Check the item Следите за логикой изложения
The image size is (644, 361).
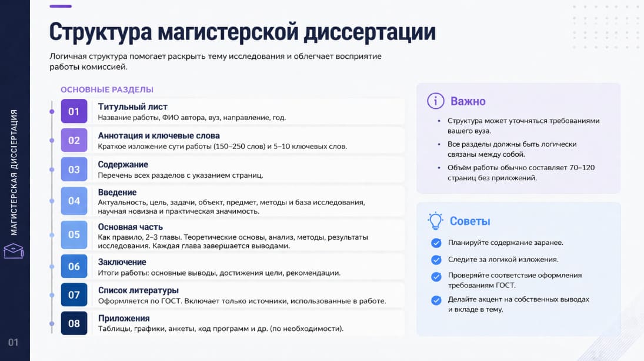pos(436,259)
